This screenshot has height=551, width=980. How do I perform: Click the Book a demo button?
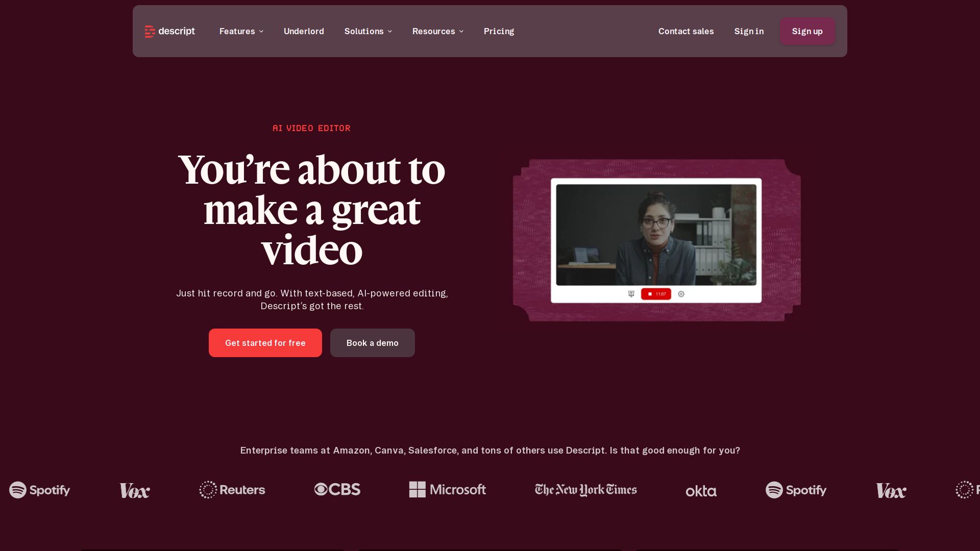373,343
